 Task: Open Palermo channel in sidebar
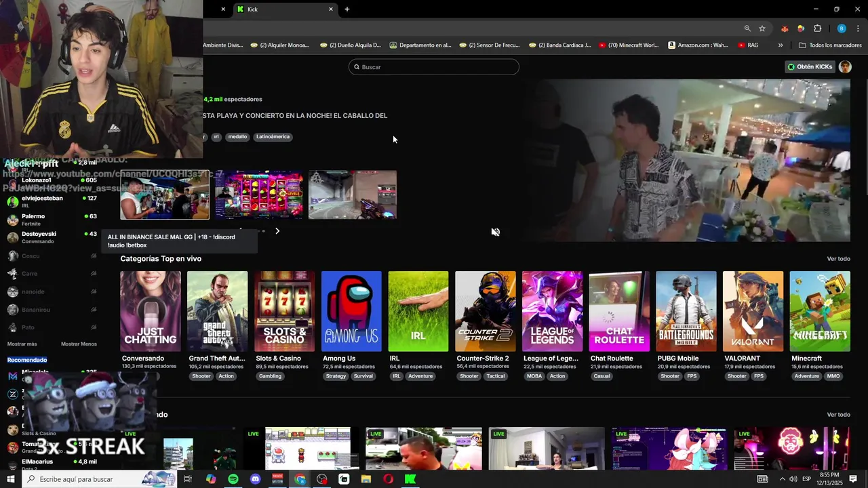(52, 220)
